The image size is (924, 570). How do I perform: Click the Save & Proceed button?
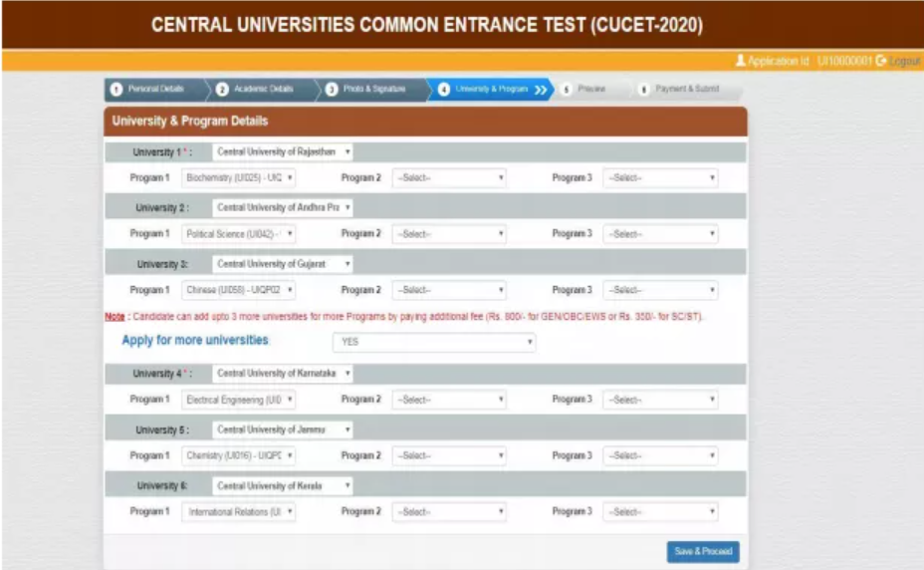point(703,552)
